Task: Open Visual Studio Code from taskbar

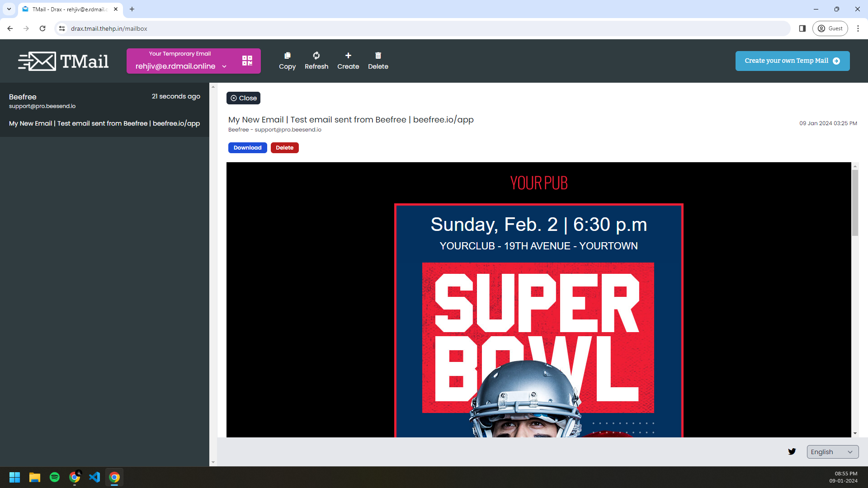Action: (94, 477)
